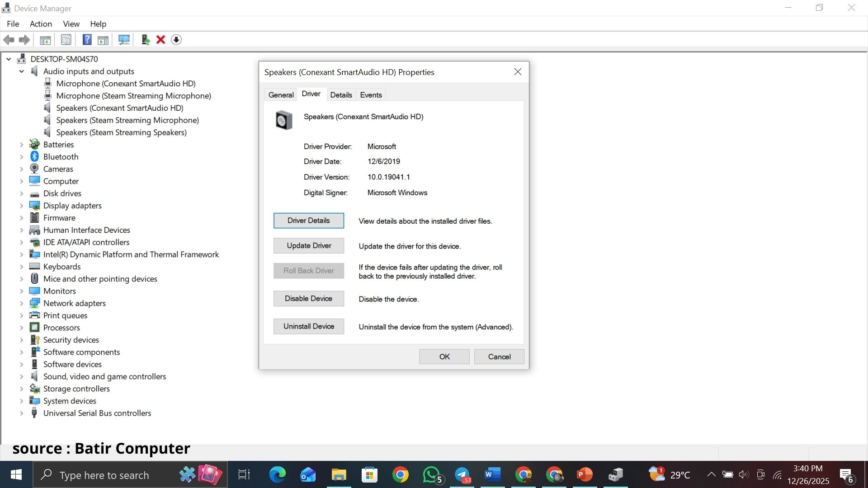This screenshot has width=868, height=488.
Task: Click the volume speaker tray icon
Action: pyautogui.click(x=744, y=474)
